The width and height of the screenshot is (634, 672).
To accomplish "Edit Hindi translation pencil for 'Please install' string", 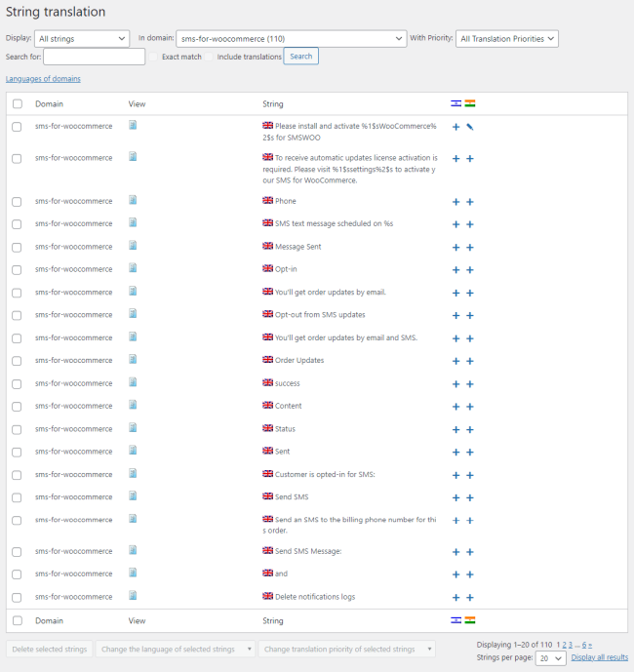I will point(470,127).
